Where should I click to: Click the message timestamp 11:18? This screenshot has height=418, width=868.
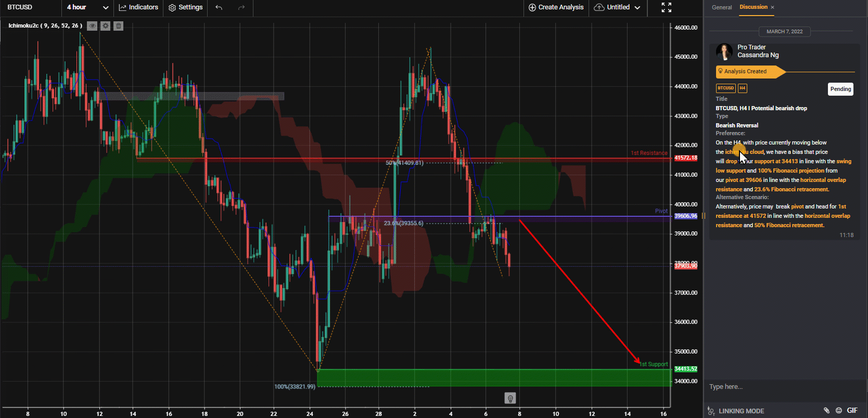(846, 235)
